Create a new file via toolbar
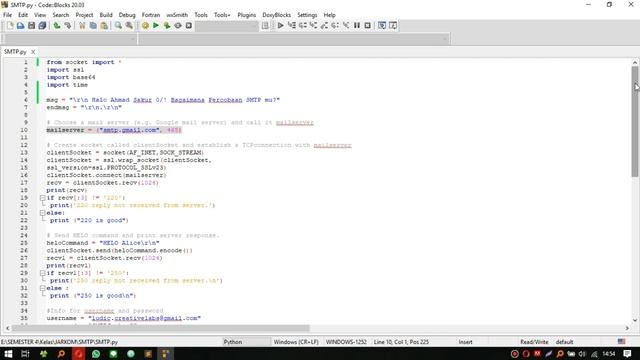Screen dimensions: 640x360 [10, 25]
